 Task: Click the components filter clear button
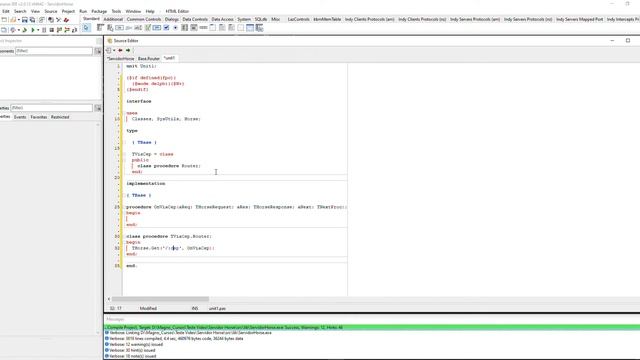98,51
